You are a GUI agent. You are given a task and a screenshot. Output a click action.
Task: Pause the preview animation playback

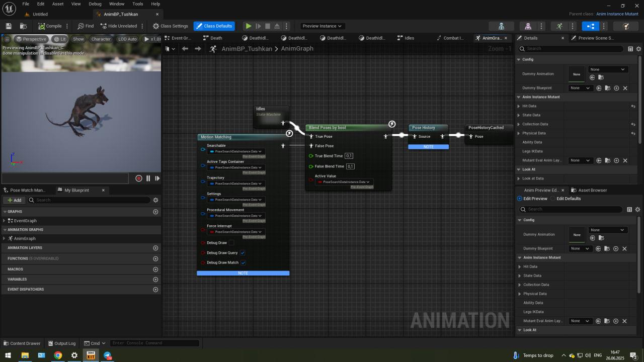pos(148,178)
